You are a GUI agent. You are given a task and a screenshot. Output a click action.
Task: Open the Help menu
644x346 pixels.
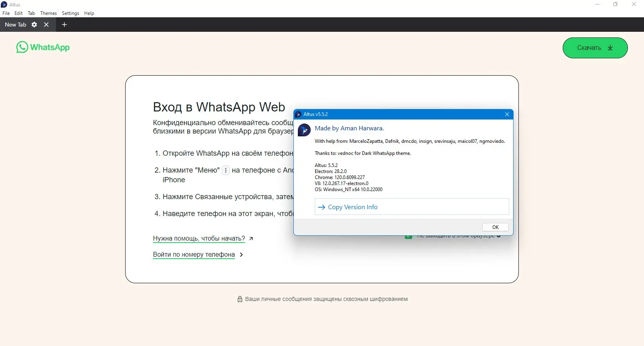click(x=89, y=13)
